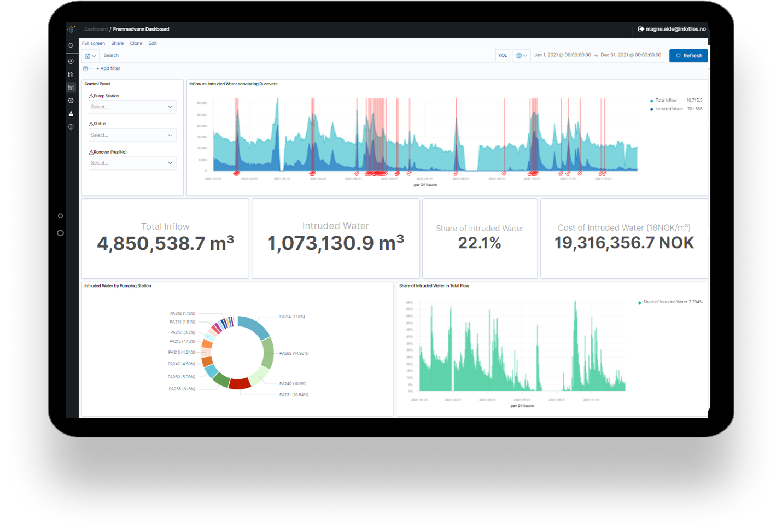Click the info icon in the sidebar
The image size is (782, 532).
[x=71, y=127]
